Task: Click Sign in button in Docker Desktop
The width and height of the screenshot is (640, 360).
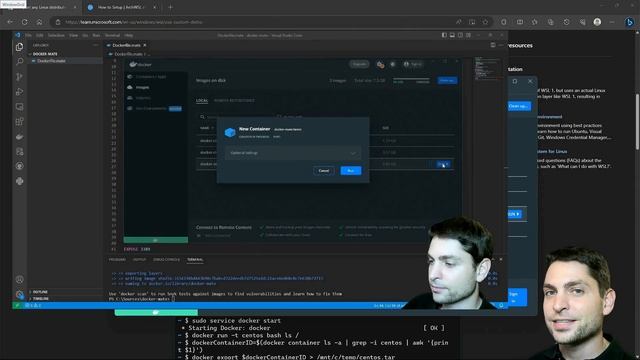Action: 413,64
